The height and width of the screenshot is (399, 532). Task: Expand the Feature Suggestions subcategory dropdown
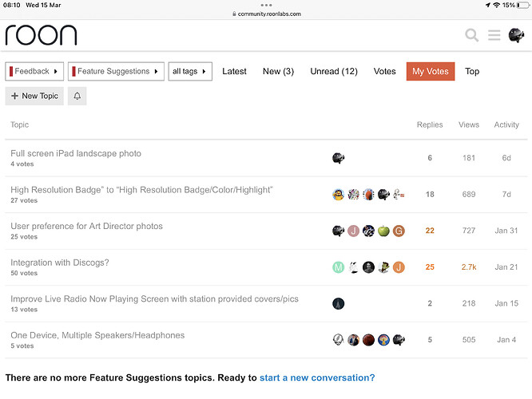(x=116, y=71)
